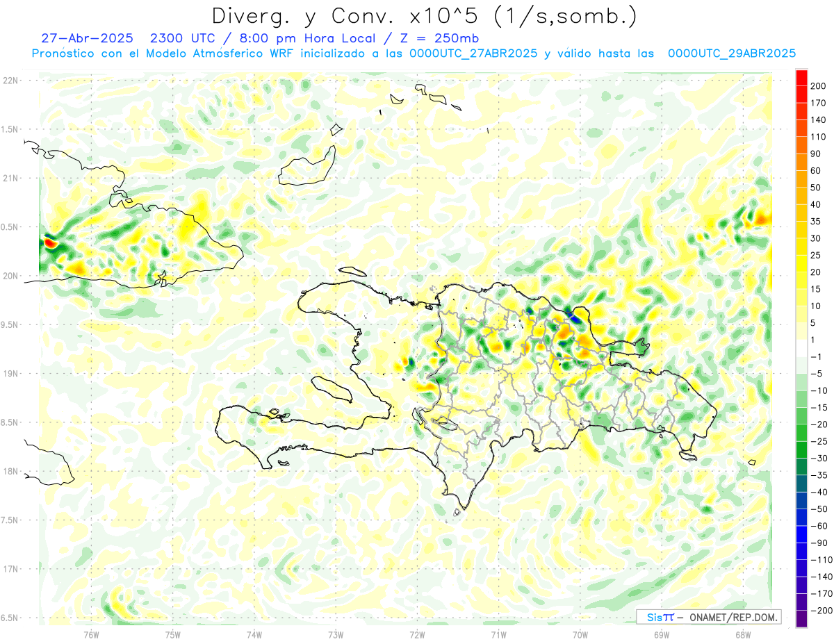Click the '0000UTC_29ABR2025' valid-until timestamp

pyautogui.click(x=731, y=53)
